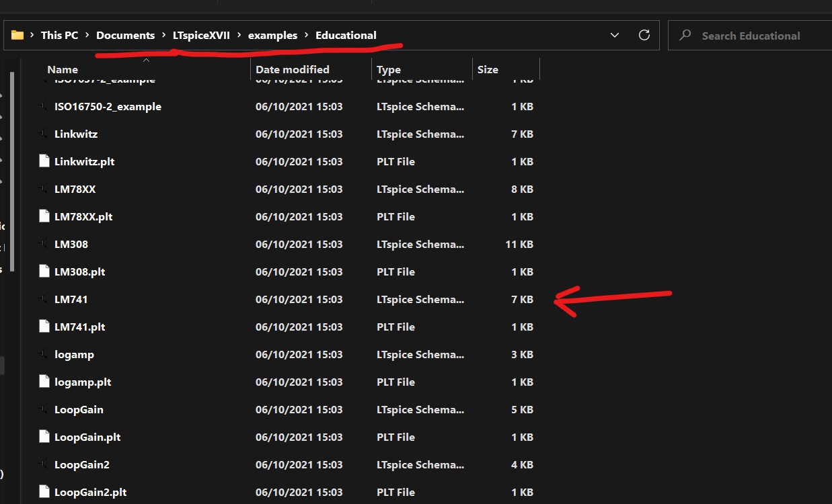Click document icon of LM78XX.plt
Viewport: 832px width, 504px height.
coord(44,216)
